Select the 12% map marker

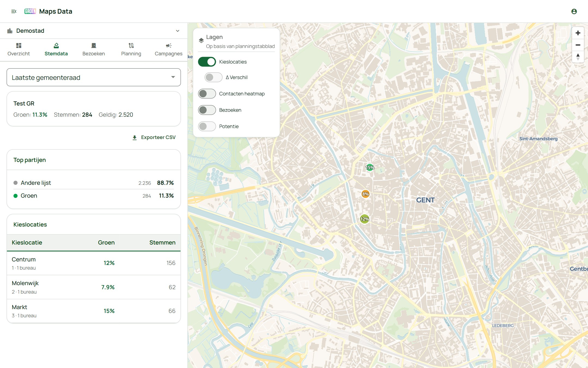pyautogui.click(x=365, y=219)
